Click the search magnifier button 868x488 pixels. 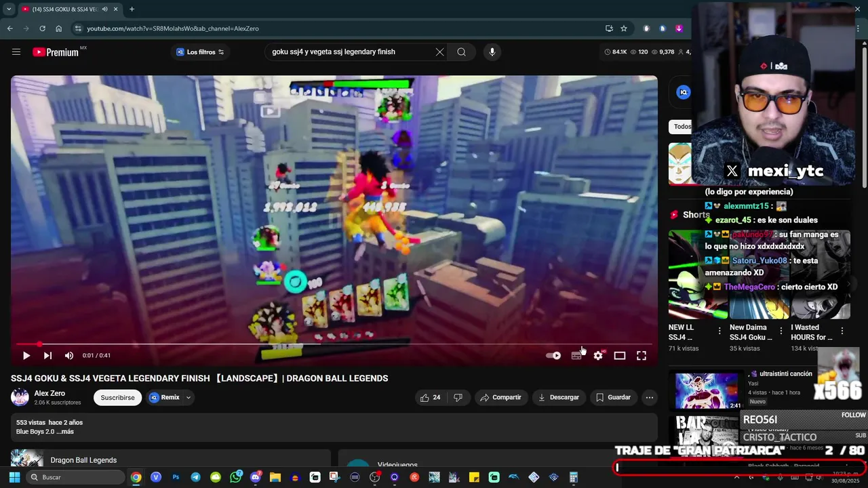(x=461, y=52)
